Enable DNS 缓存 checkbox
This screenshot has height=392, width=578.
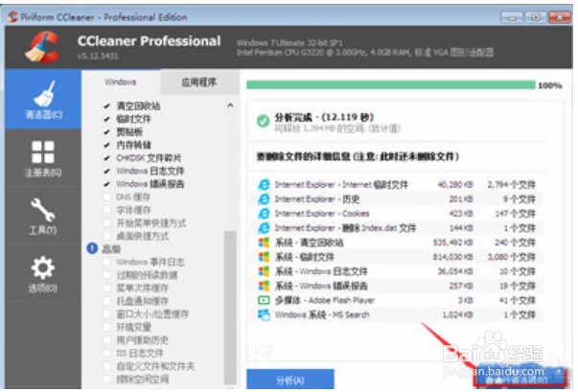106,196
